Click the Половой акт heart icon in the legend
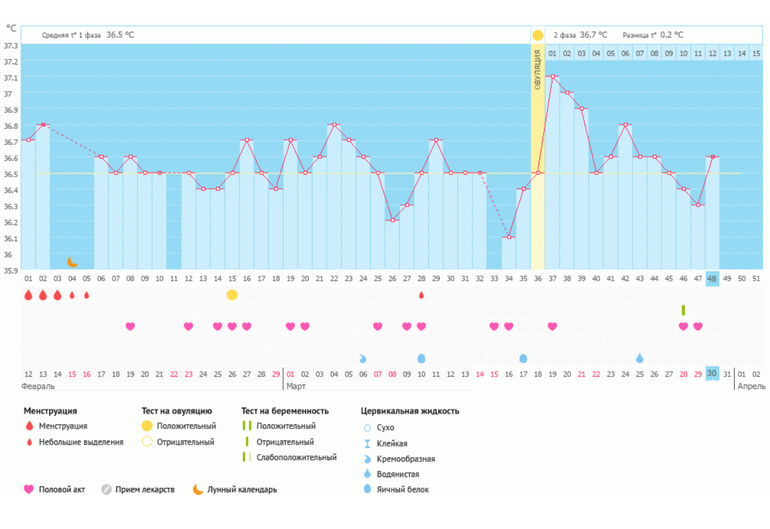The width and height of the screenshot is (770, 529). [29, 489]
